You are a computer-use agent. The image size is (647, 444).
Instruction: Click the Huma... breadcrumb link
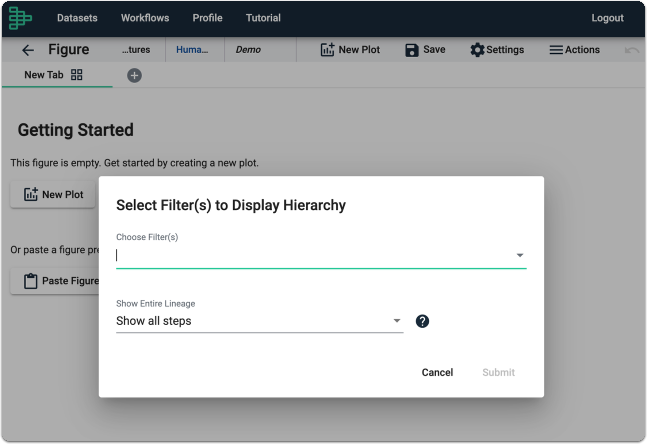pos(192,50)
